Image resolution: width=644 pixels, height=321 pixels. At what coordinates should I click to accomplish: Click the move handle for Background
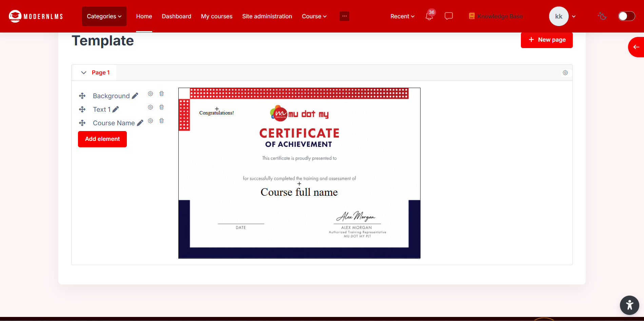pos(82,96)
